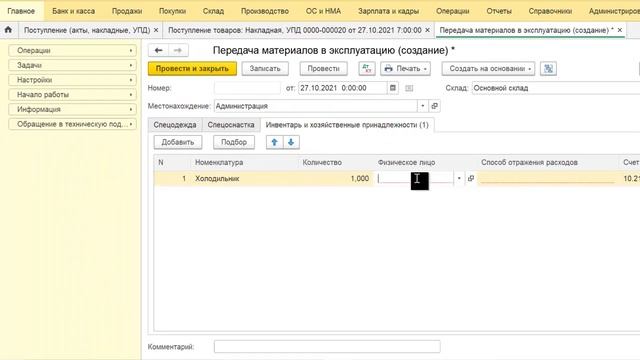The image size is (640, 360).
Task: Click the Физическое лицо cell input
Action: 415,178
